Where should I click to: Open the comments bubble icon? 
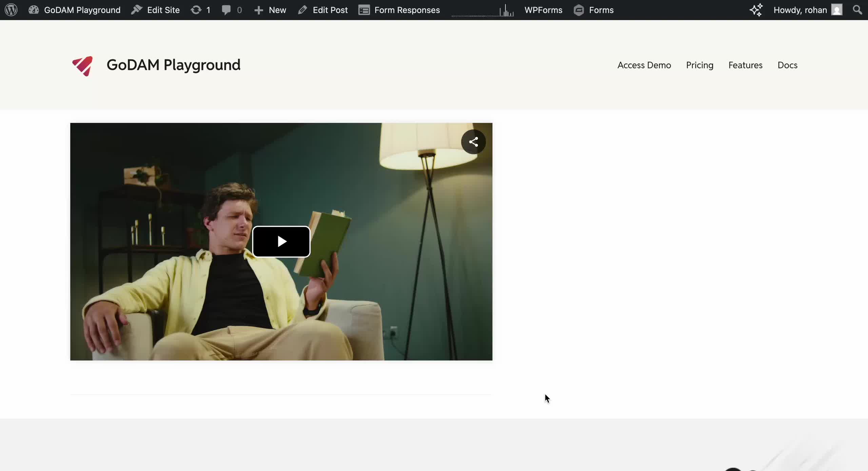[x=227, y=10]
